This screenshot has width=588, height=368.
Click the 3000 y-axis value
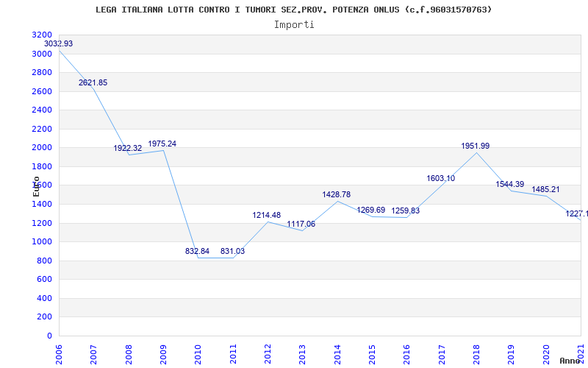pos(42,54)
